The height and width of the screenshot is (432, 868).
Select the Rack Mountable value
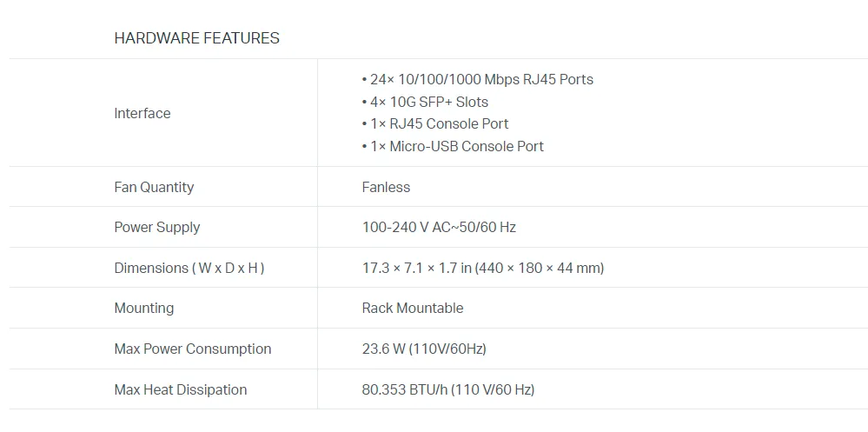pos(413,308)
